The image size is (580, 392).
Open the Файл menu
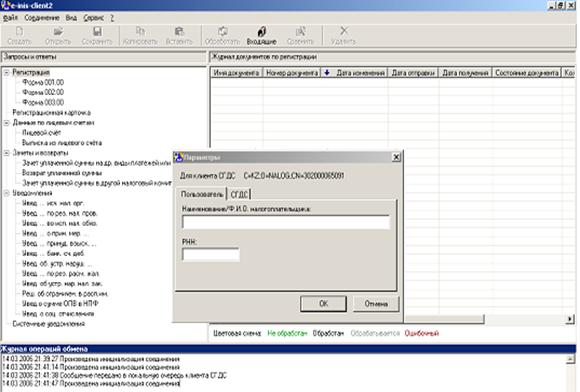point(10,17)
